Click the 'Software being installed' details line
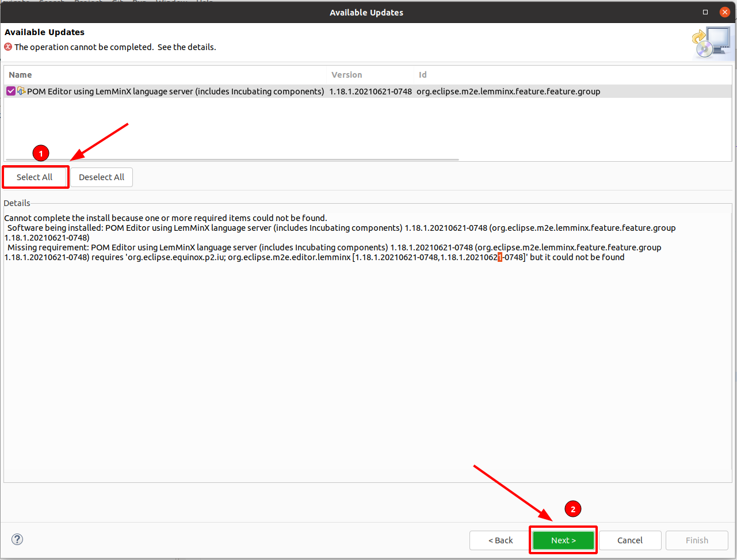Image resolution: width=737 pixels, height=560 pixels. point(340,233)
